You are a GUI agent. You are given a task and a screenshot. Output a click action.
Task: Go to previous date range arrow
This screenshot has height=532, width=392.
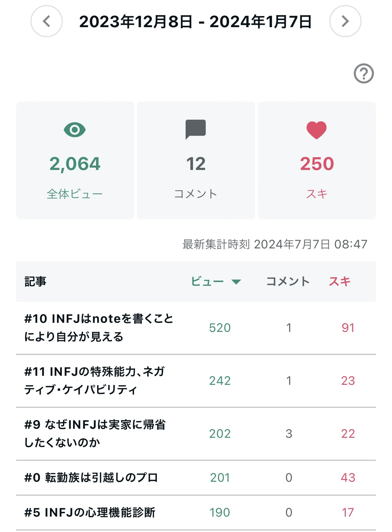tap(47, 21)
